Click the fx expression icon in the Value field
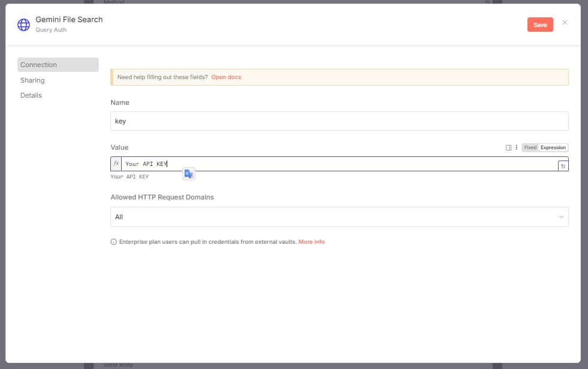The height and width of the screenshot is (369, 588). [116, 163]
